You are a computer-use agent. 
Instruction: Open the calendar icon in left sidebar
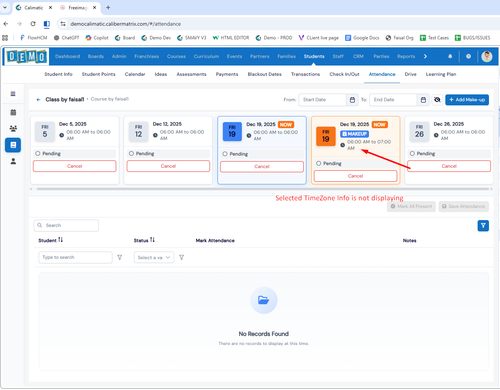[13, 112]
